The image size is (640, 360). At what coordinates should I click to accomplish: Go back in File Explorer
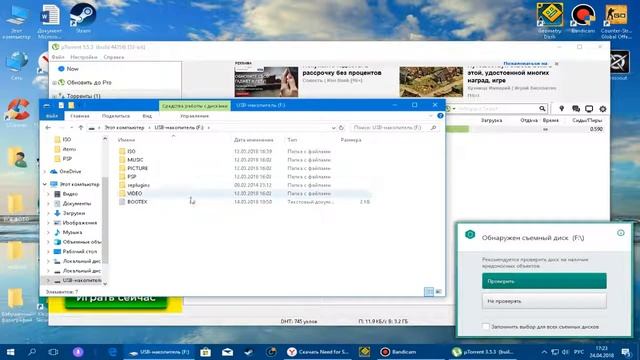point(48,128)
